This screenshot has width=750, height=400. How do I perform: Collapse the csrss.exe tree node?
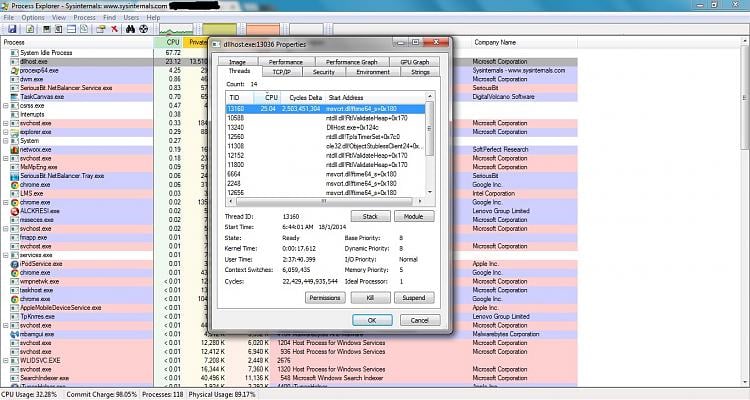point(6,106)
